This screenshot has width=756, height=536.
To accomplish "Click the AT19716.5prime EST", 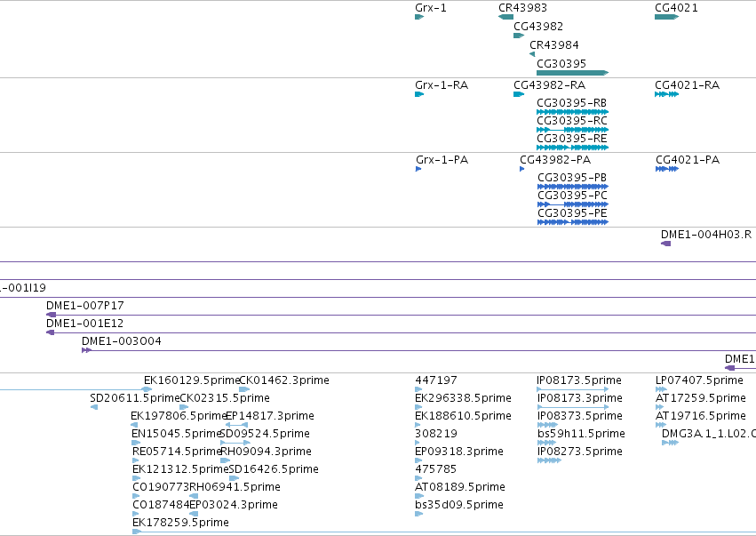I will click(661, 425).
